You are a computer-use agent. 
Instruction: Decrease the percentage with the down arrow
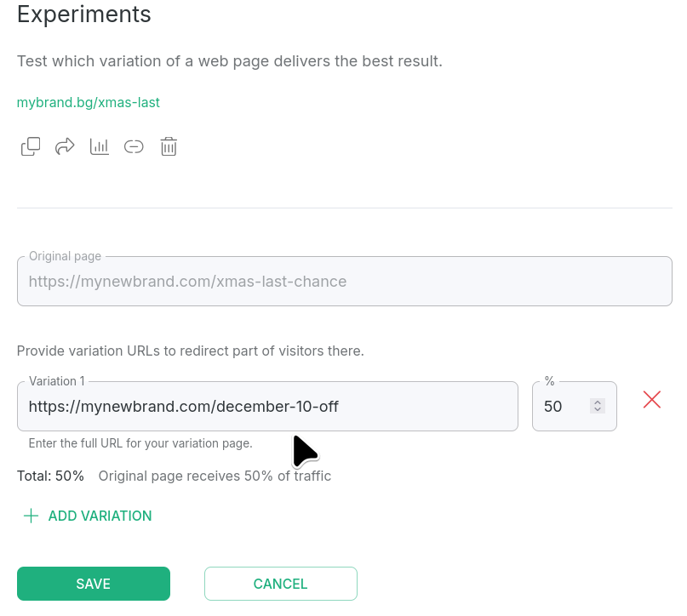(x=598, y=411)
